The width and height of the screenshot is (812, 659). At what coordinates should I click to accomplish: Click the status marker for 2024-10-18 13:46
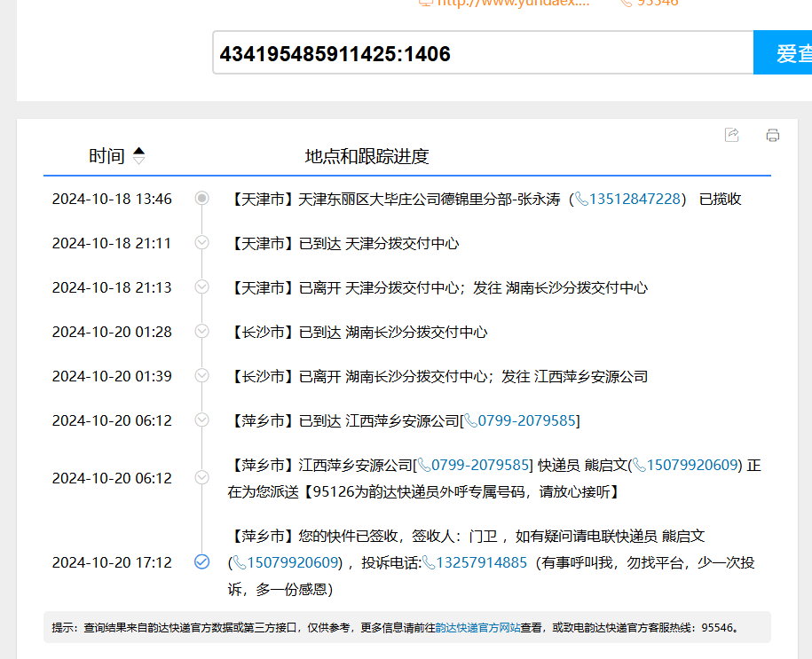(202, 199)
